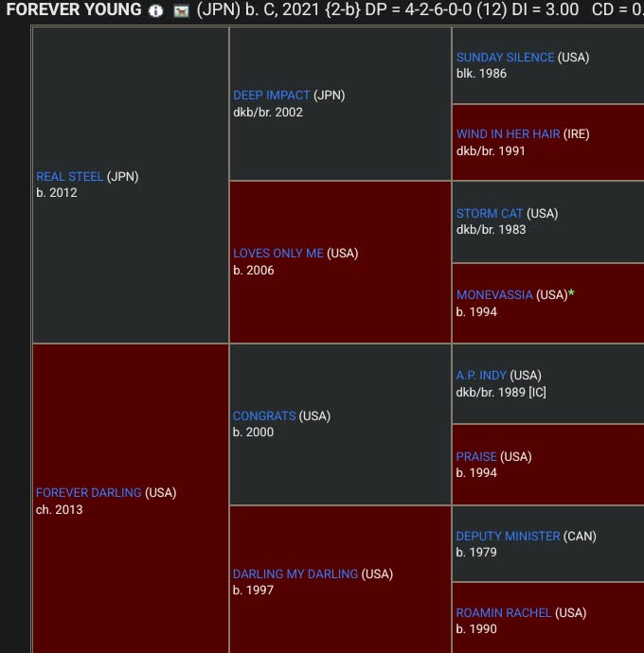This screenshot has width=644, height=653.
Task: Open the Loves Only Me pedigree
Action: [x=278, y=254]
